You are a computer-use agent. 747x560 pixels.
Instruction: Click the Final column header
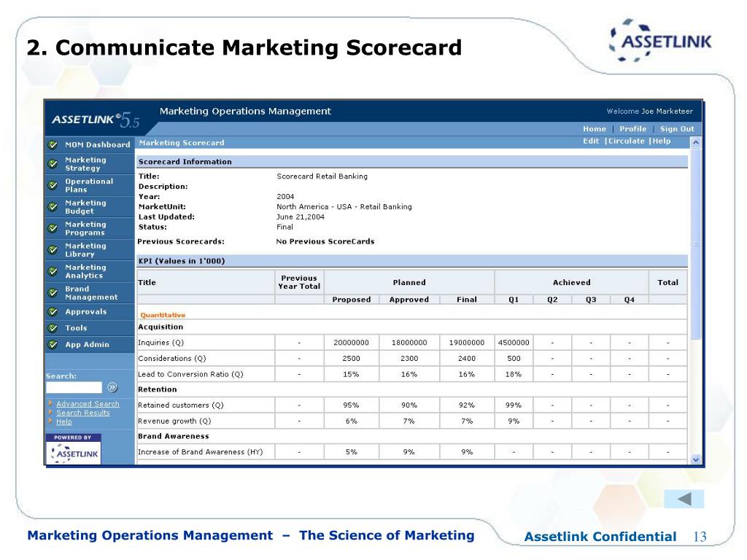click(x=466, y=300)
